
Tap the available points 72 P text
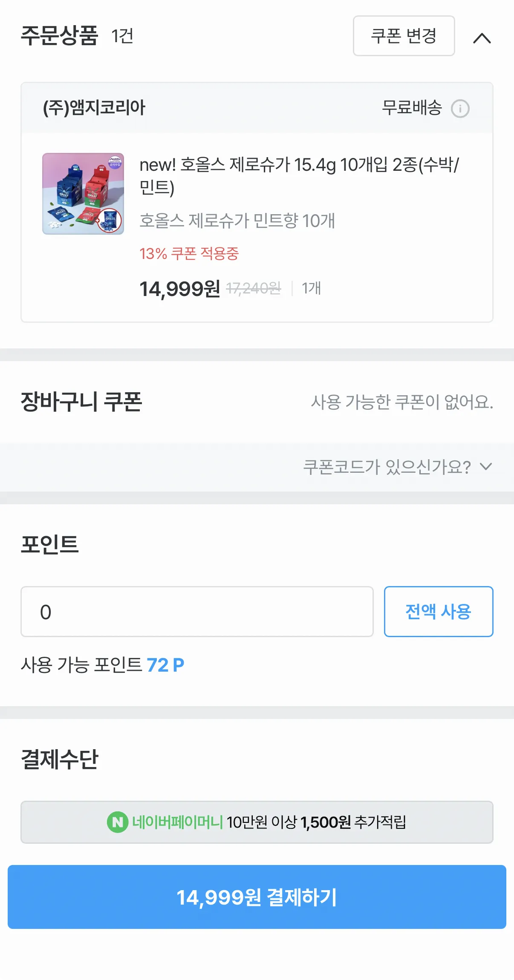click(165, 665)
